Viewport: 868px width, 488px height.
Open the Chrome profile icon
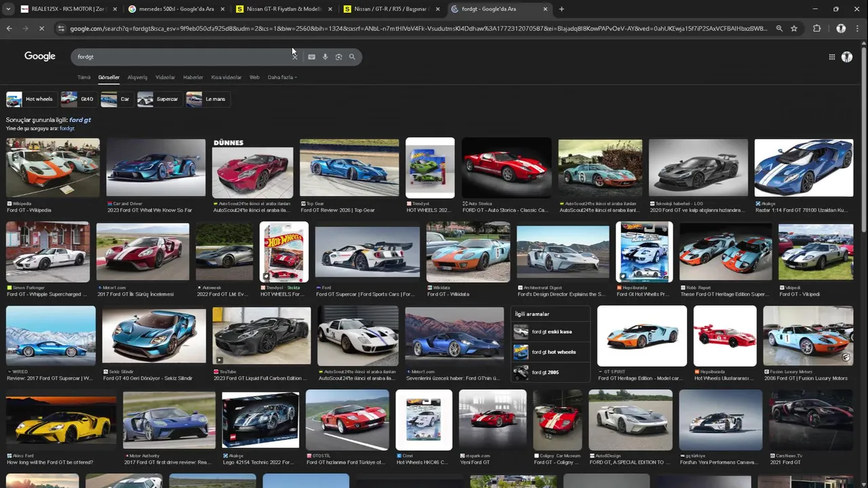841,28
